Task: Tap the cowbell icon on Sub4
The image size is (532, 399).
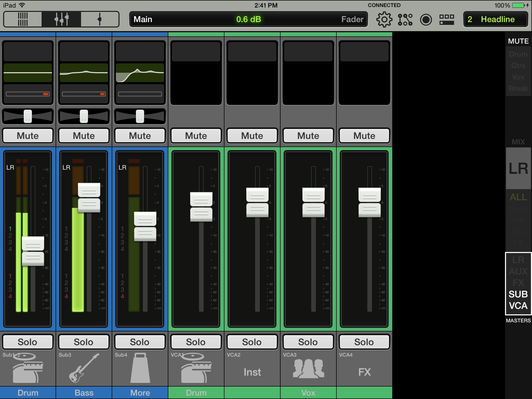Action: click(x=140, y=368)
